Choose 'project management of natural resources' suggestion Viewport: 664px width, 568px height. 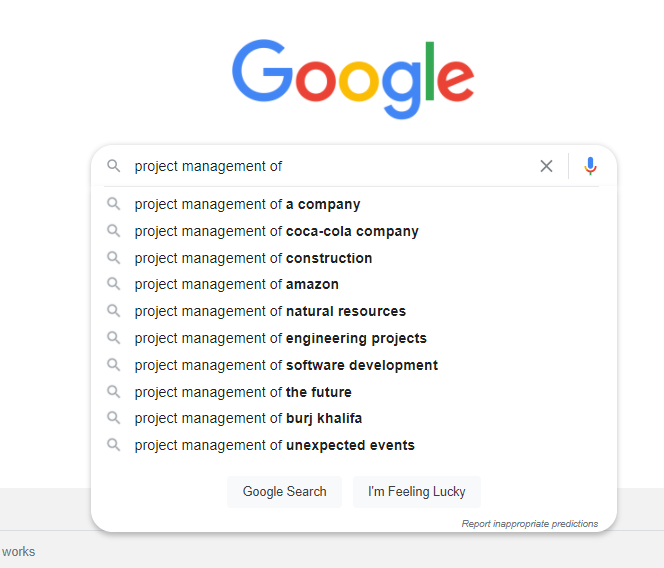point(270,311)
